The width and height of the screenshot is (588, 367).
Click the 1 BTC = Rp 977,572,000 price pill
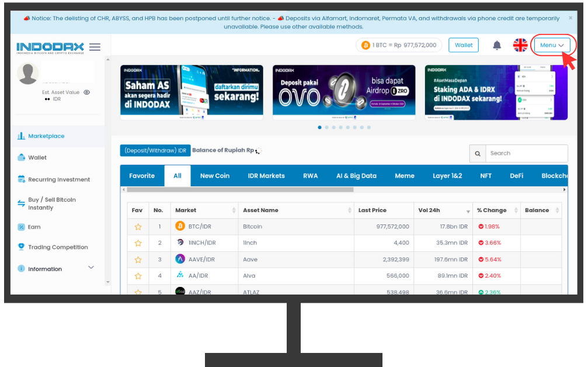coord(399,45)
